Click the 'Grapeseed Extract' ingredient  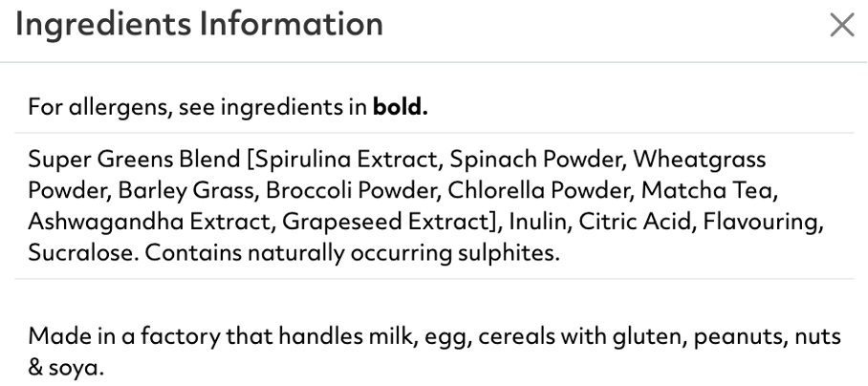tap(387, 222)
